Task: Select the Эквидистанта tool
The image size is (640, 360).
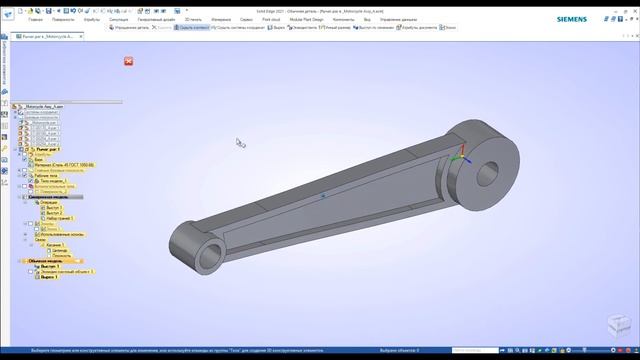Action: (x=302, y=27)
